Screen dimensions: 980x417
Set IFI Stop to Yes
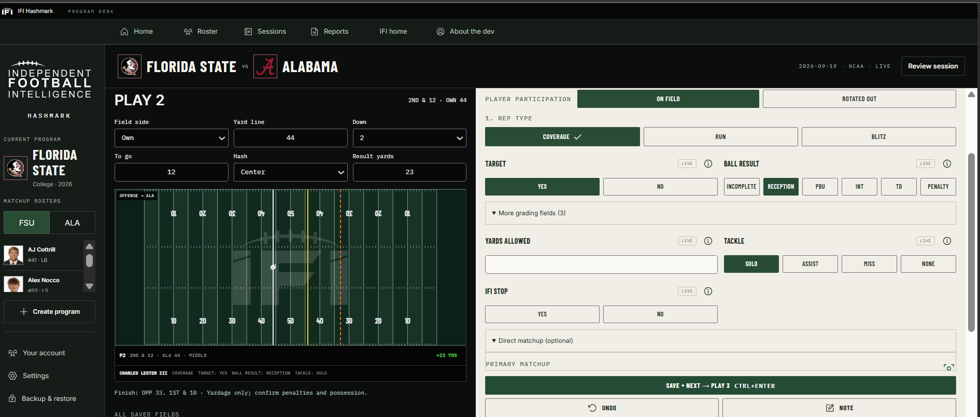(x=542, y=314)
